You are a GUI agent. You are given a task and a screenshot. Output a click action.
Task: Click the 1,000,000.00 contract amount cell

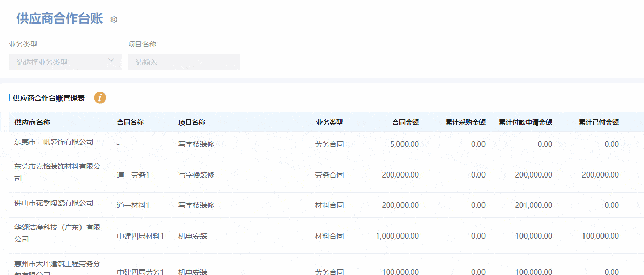click(397, 236)
